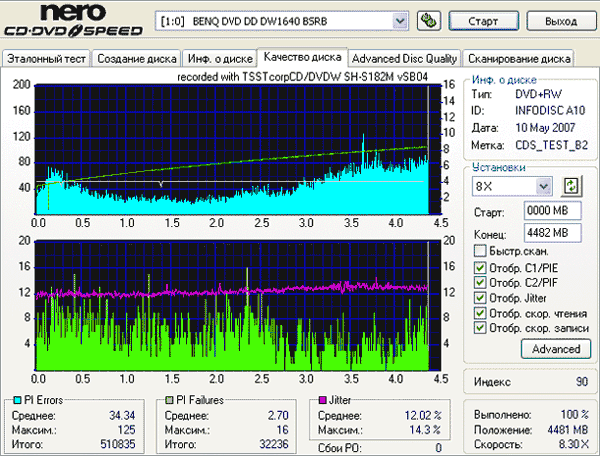Image resolution: width=600 pixels, height=456 pixels.
Task: Click the PI Failures maximum value 16
Action: pos(282,430)
